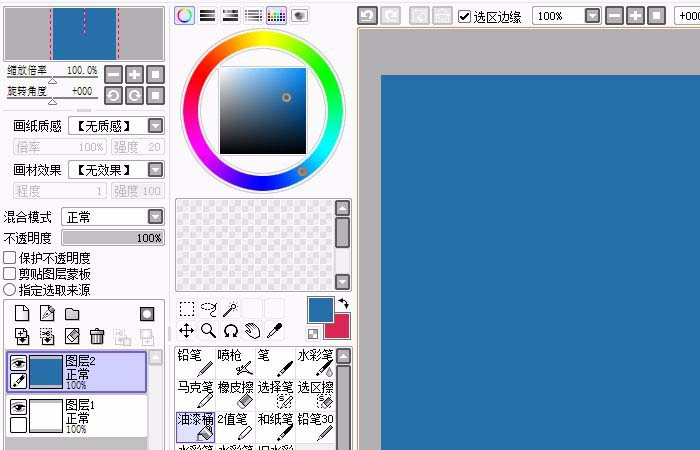Image resolution: width=700 pixels, height=450 pixels.
Task: Select the rectangular selection tool
Action: 187,309
